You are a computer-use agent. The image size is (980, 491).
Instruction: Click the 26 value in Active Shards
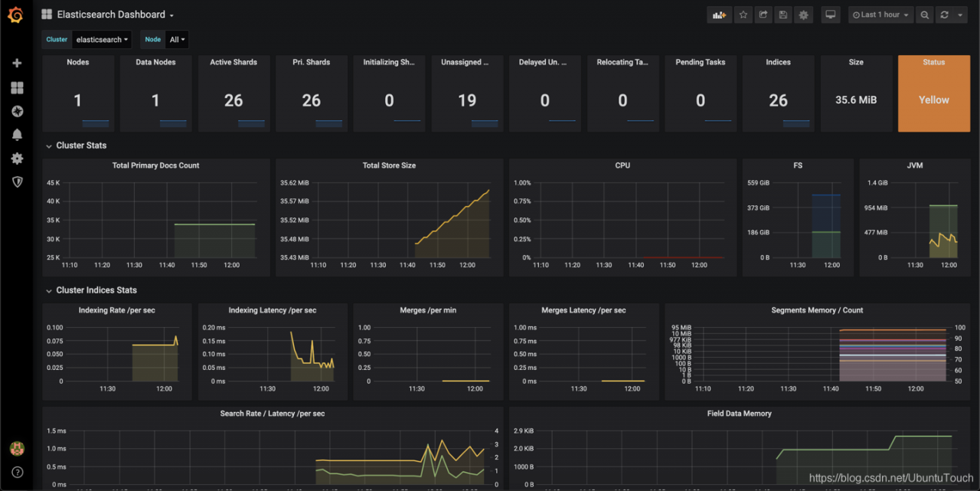point(234,100)
